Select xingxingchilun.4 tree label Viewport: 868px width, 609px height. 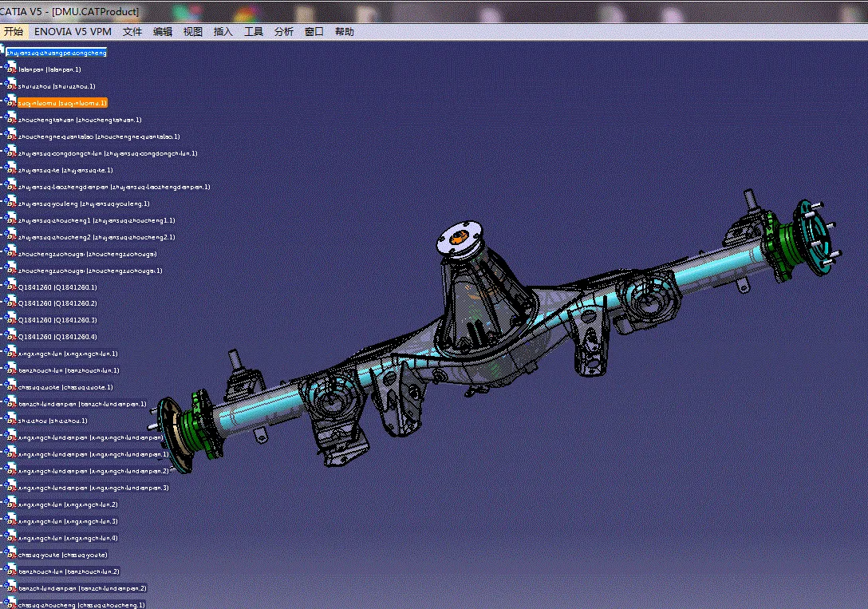tap(68, 538)
